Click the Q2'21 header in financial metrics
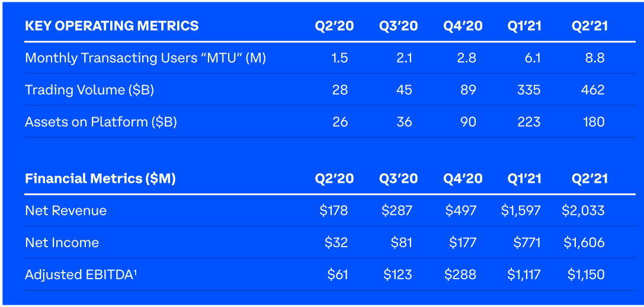The width and height of the screenshot is (644, 307). (x=589, y=179)
